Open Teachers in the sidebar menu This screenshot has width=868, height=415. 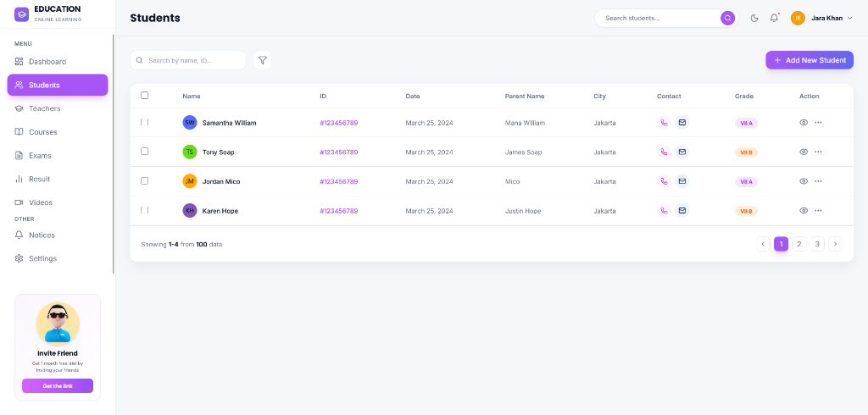44,108
